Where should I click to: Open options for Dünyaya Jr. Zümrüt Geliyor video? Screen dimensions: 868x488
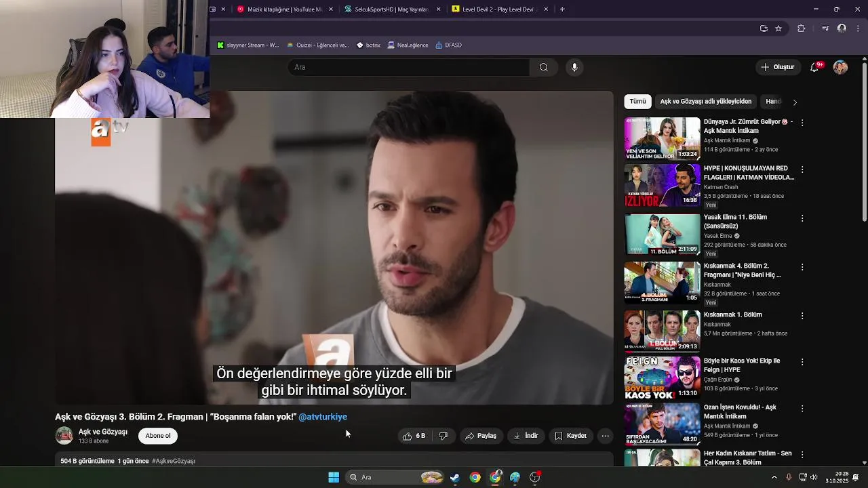tap(802, 123)
